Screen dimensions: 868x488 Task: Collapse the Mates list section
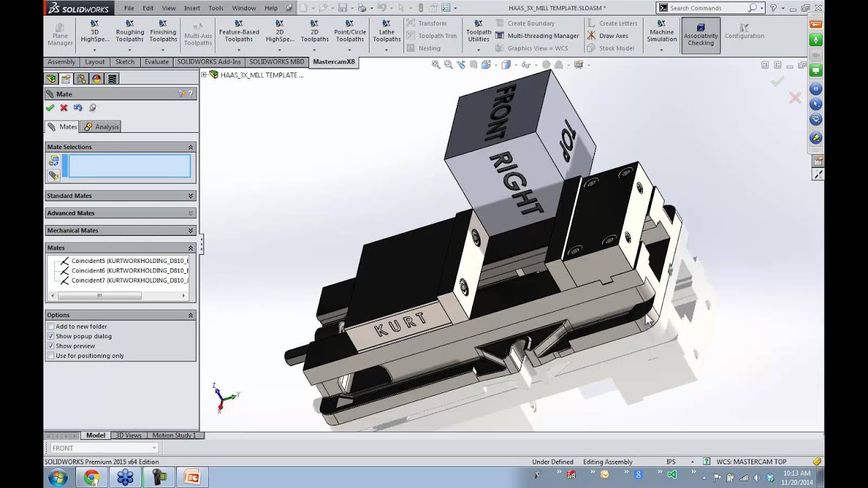click(191, 248)
